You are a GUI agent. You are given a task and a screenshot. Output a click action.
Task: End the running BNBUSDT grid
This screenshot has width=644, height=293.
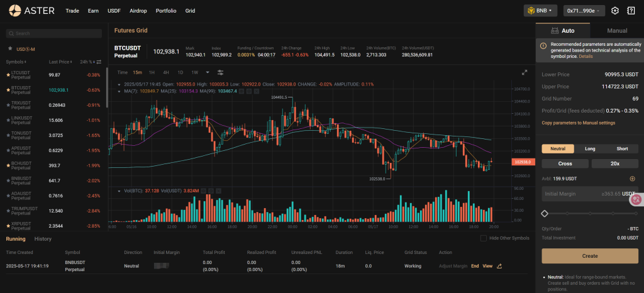point(475,266)
